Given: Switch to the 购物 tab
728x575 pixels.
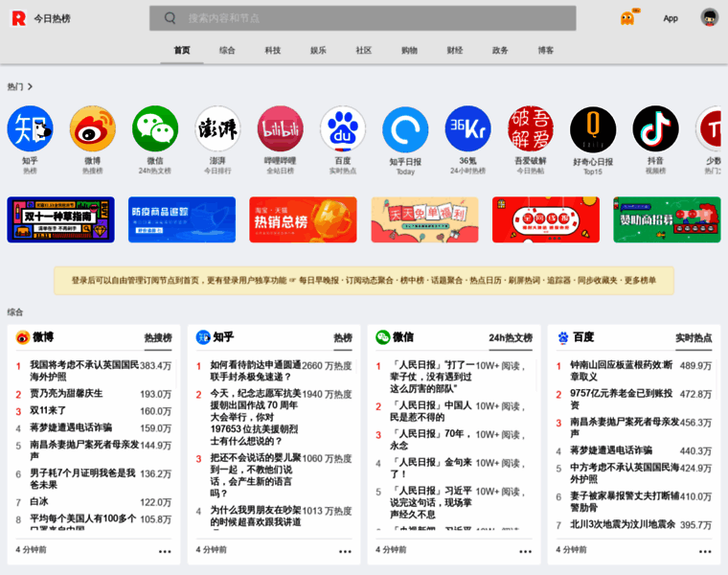Looking at the screenshot, I should (409, 50).
